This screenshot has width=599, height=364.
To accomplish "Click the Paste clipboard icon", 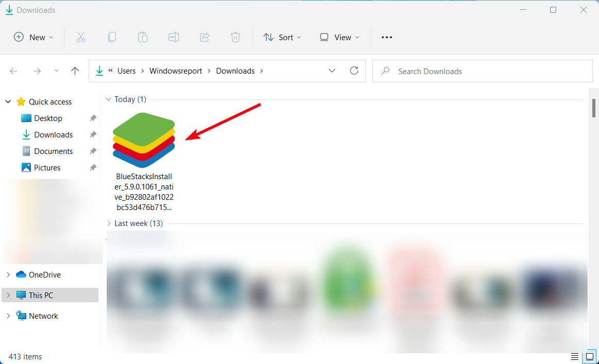I will coord(143,37).
